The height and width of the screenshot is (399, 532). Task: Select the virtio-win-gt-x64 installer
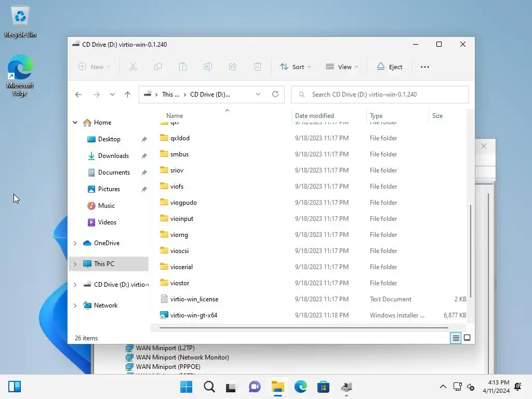tap(193, 315)
